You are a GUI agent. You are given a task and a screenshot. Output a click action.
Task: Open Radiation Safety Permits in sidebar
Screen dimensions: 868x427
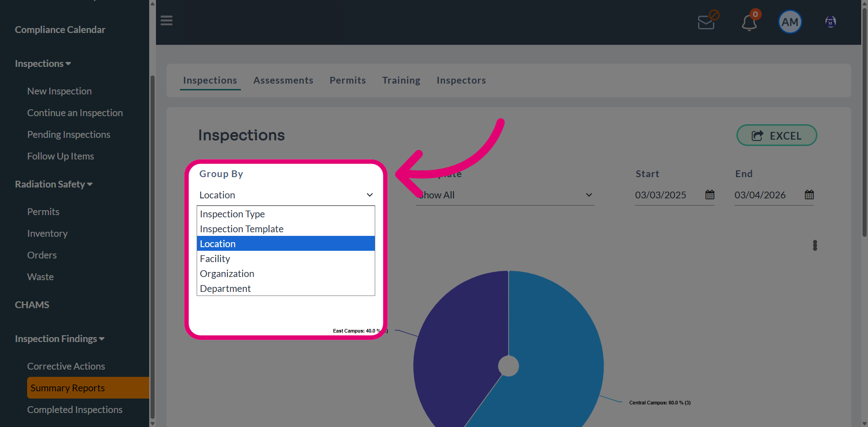point(43,212)
